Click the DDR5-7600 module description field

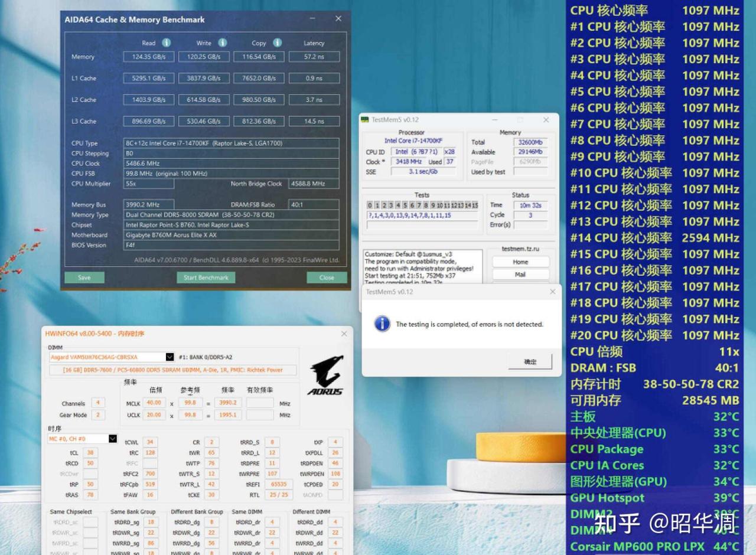tap(173, 370)
